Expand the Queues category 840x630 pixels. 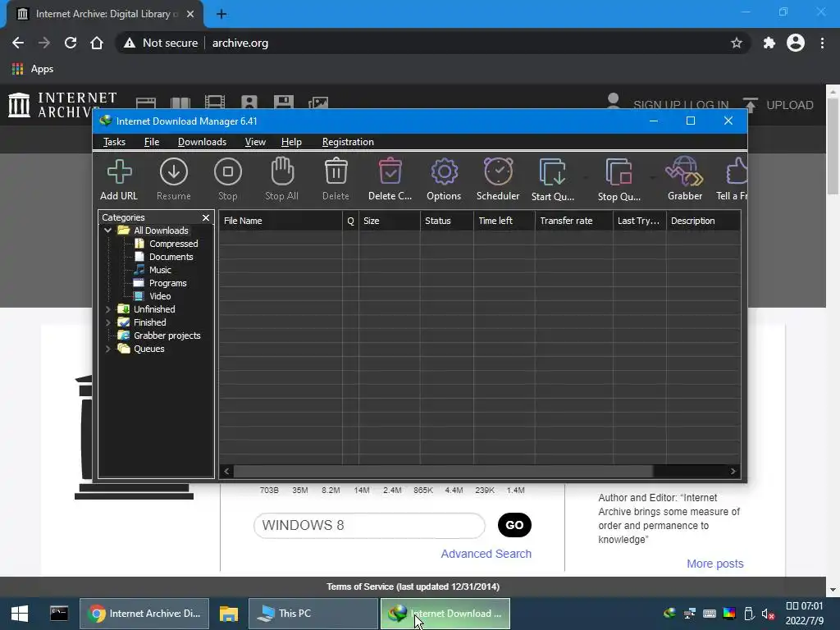tap(108, 349)
